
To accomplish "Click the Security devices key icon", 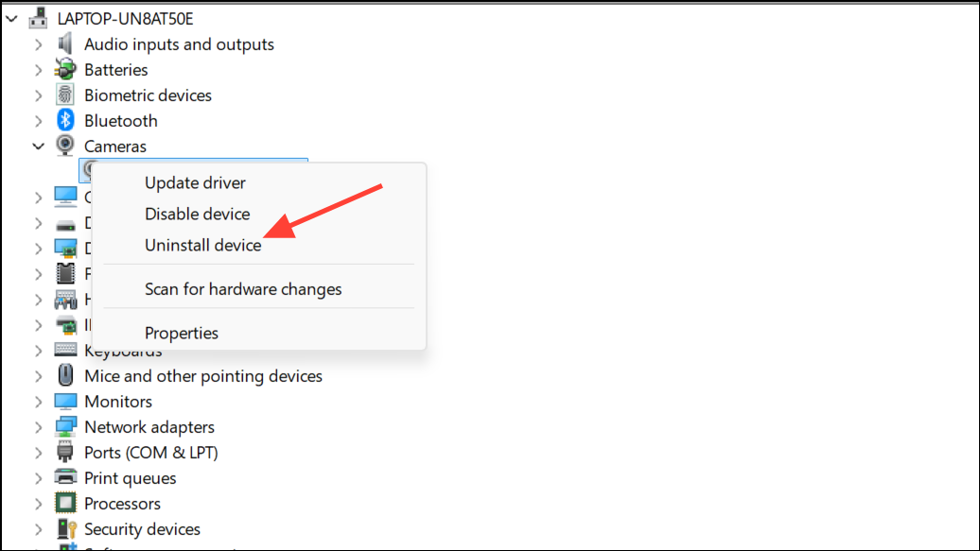I will pyautogui.click(x=65, y=528).
